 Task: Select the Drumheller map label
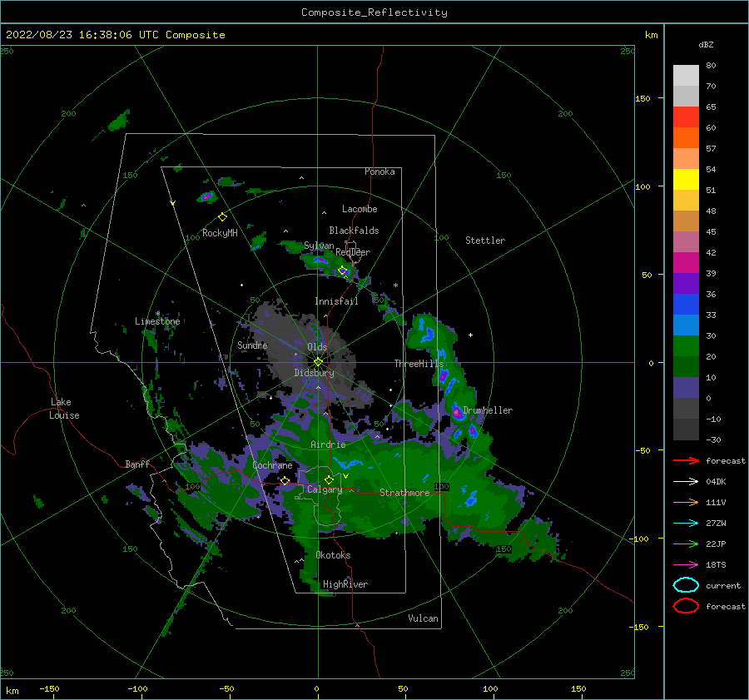[x=488, y=410]
